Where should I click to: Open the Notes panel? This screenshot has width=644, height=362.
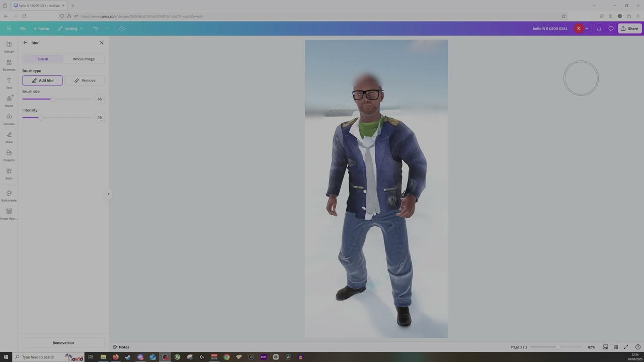(121, 347)
